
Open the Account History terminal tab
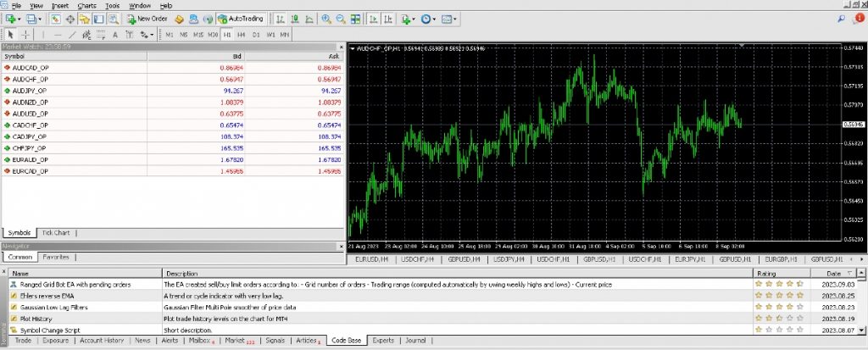[x=102, y=341]
